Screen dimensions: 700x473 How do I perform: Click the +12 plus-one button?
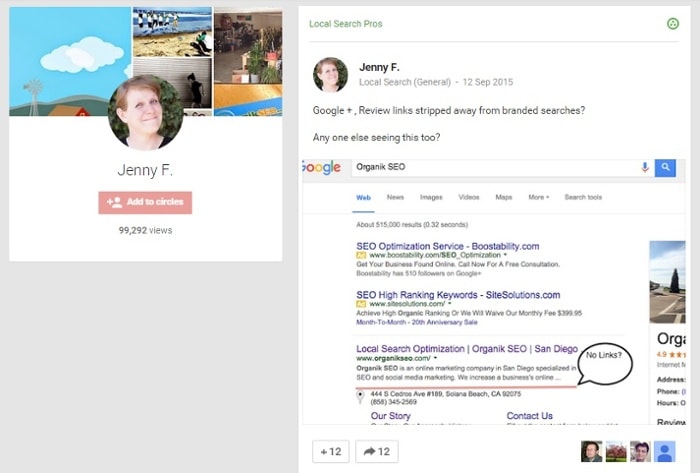[331, 452]
